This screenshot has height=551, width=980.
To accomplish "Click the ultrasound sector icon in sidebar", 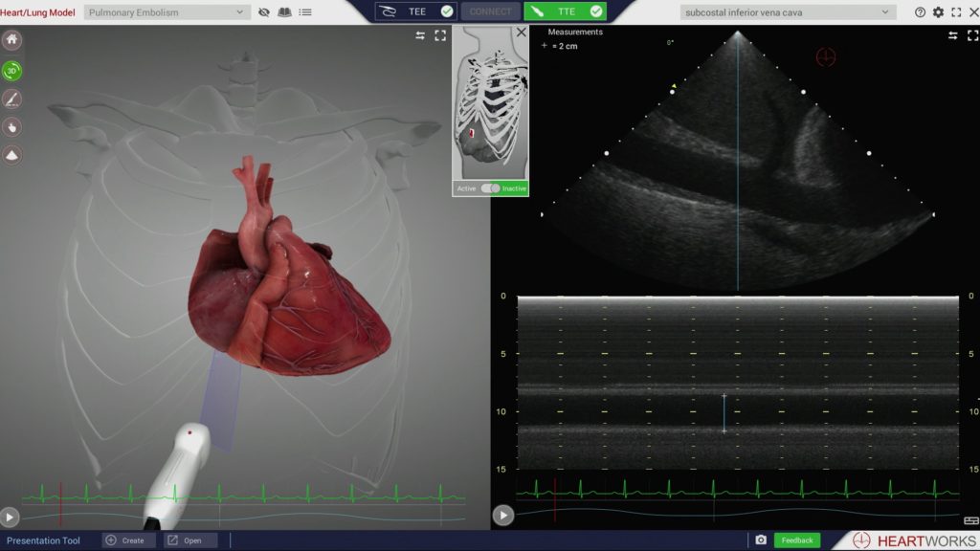I will (x=12, y=154).
